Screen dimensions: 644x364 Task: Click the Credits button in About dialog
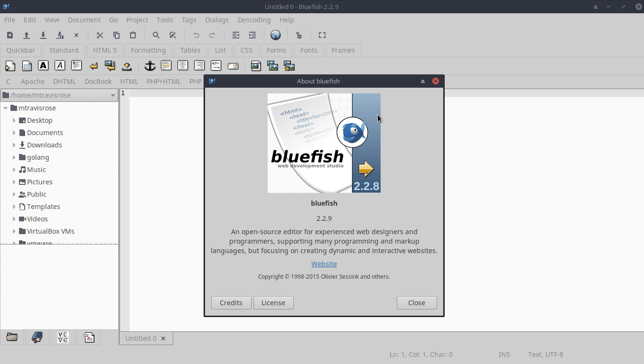pos(231,303)
